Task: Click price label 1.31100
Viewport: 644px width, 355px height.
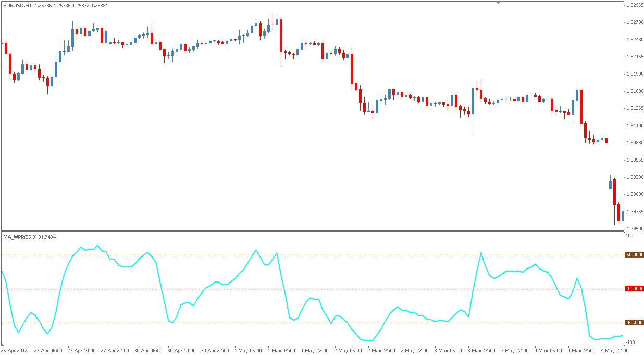Action: click(635, 126)
